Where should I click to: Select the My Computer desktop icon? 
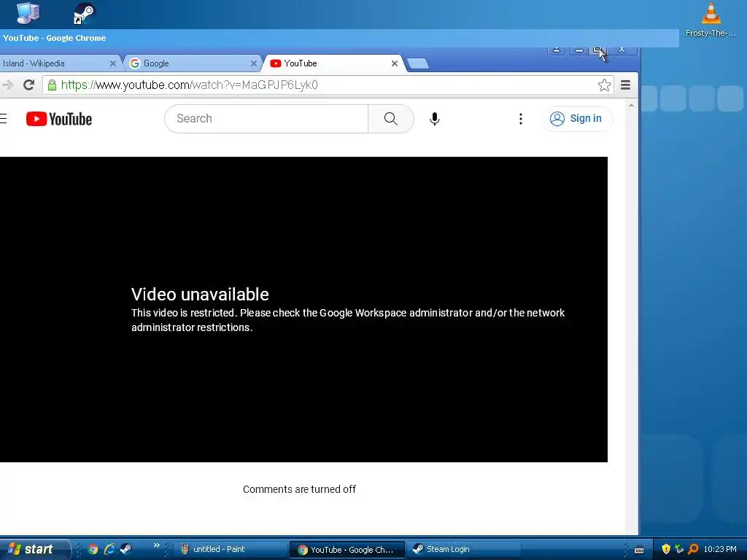(x=28, y=12)
